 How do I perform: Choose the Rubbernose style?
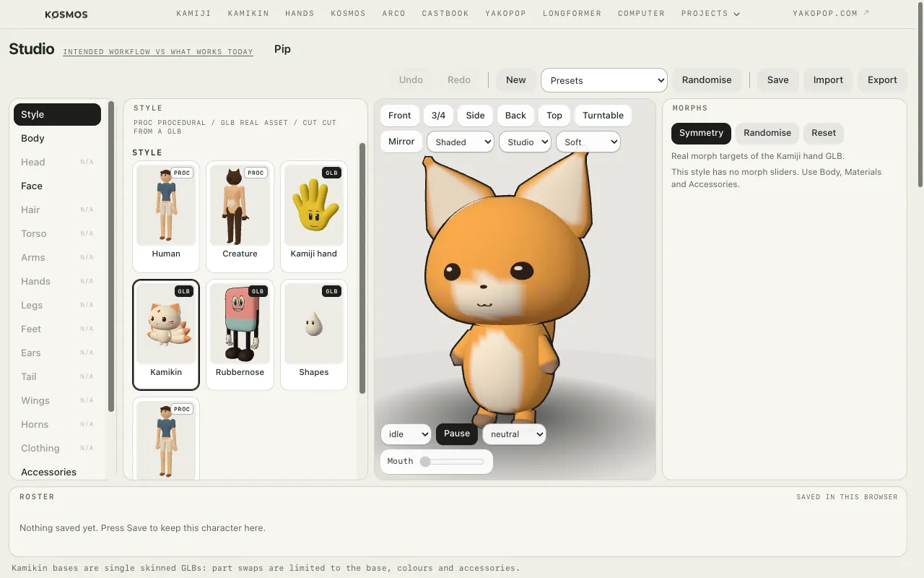click(240, 335)
